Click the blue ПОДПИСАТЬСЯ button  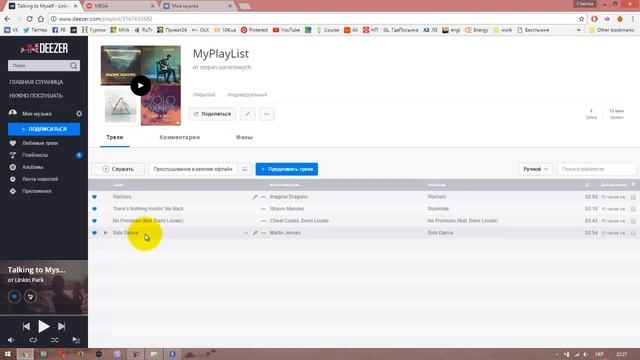pos(44,129)
